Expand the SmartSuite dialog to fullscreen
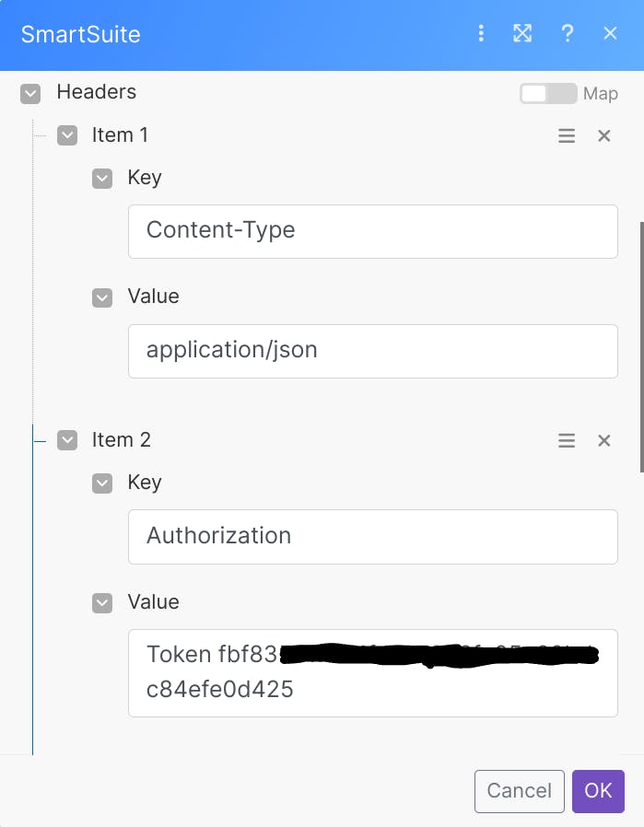Viewport: 644px width, 827px height. coord(522,33)
